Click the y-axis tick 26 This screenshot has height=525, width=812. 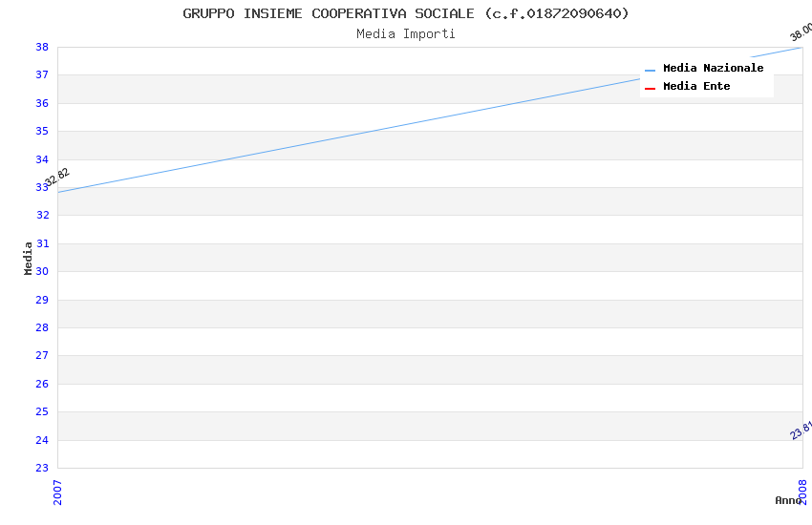(x=42, y=384)
